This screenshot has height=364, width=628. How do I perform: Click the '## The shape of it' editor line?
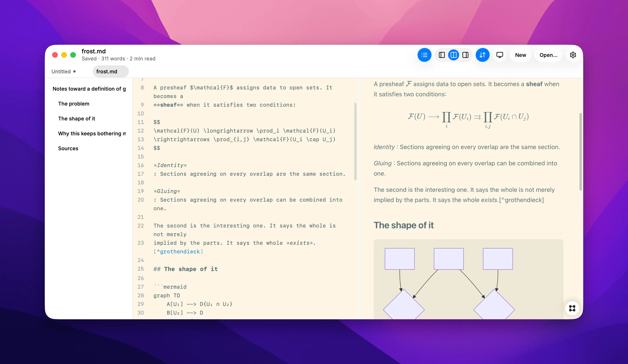click(x=186, y=269)
